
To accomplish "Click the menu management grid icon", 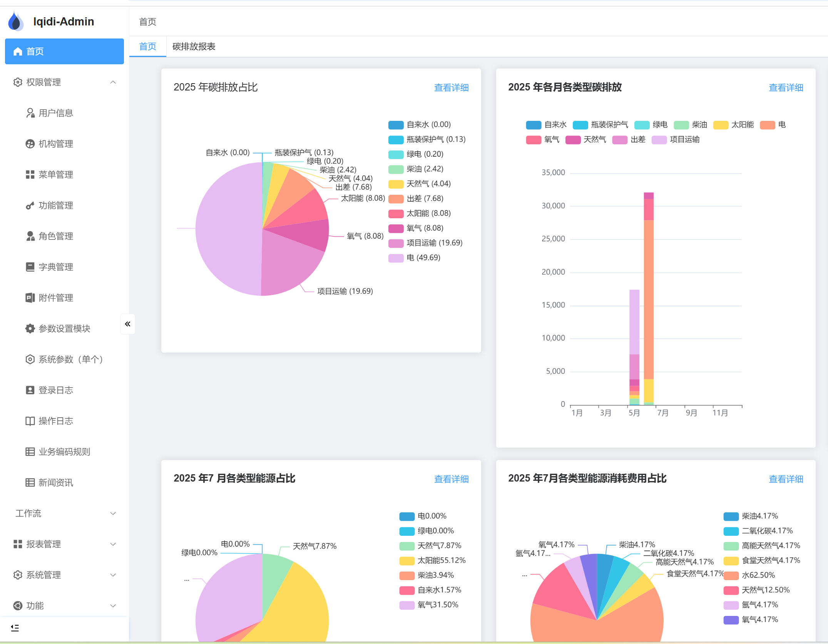I will tap(30, 174).
